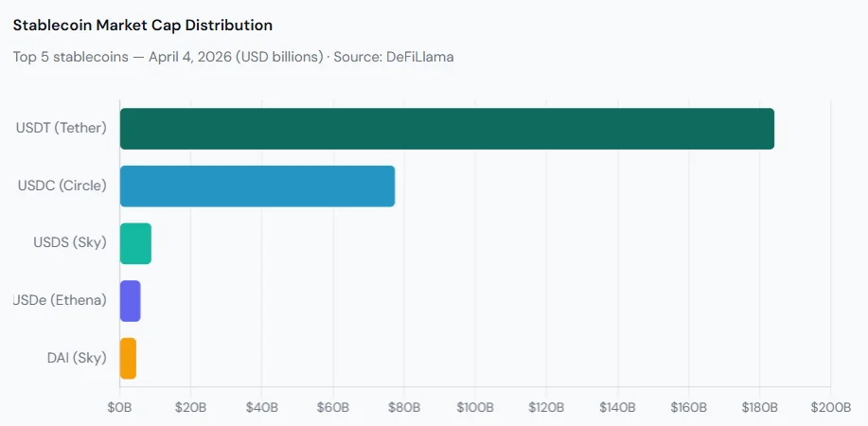Screen dimensions: 868x426
Task: Select the purple USDe (Ethena) bar
Action: pos(130,301)
